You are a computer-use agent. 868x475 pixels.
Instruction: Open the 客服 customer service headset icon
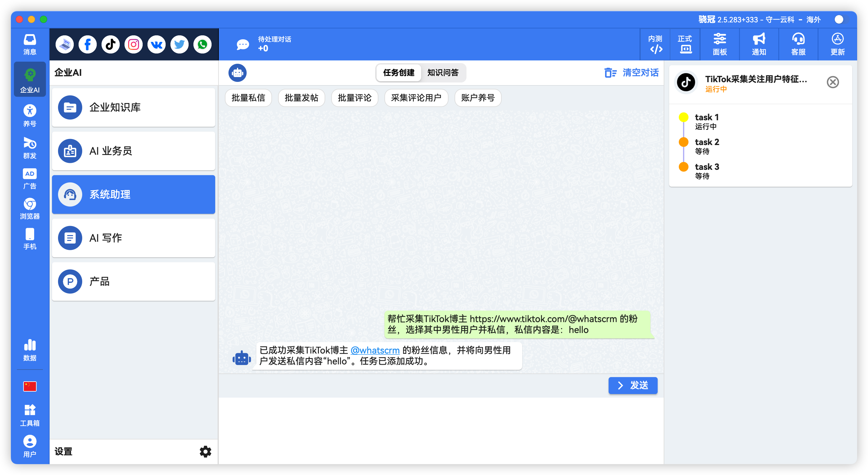tap(798, 44)
